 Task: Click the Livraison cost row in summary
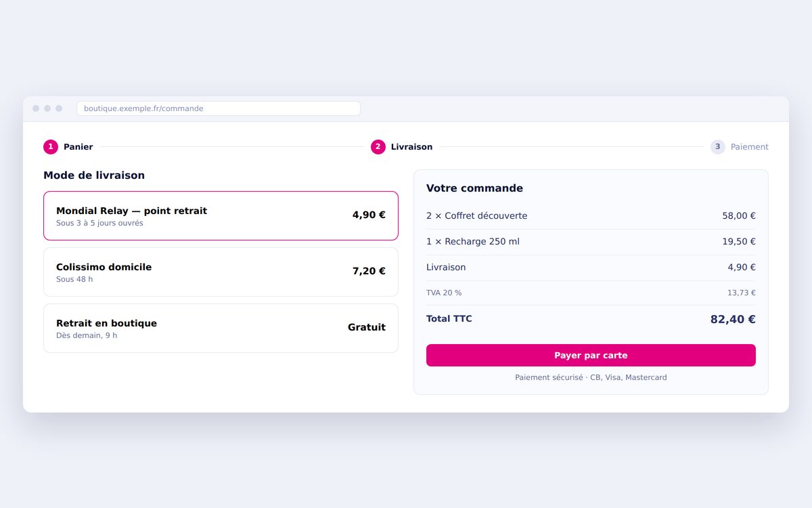(591, 268)
